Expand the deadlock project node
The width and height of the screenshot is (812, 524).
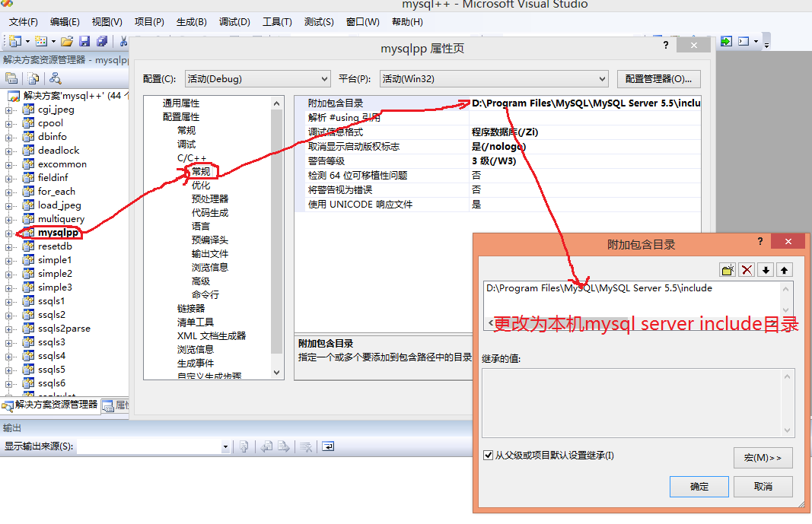click(8, 151)
